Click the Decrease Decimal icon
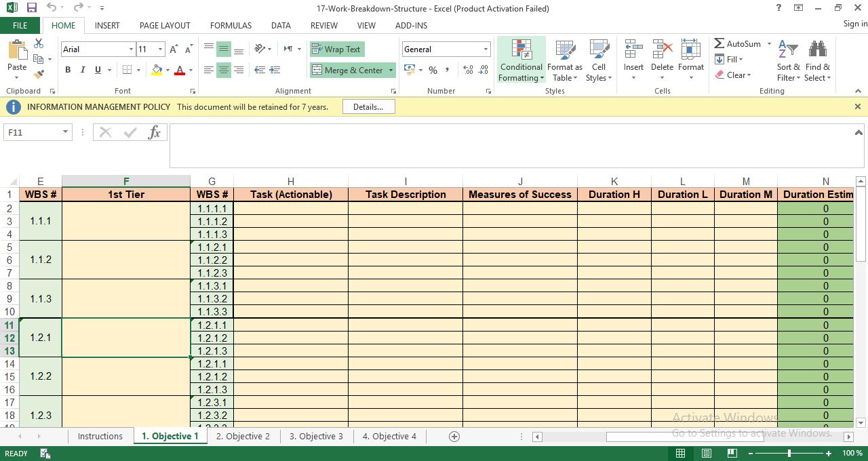This screenshot has width=868, height=461. tap(484, 70)
